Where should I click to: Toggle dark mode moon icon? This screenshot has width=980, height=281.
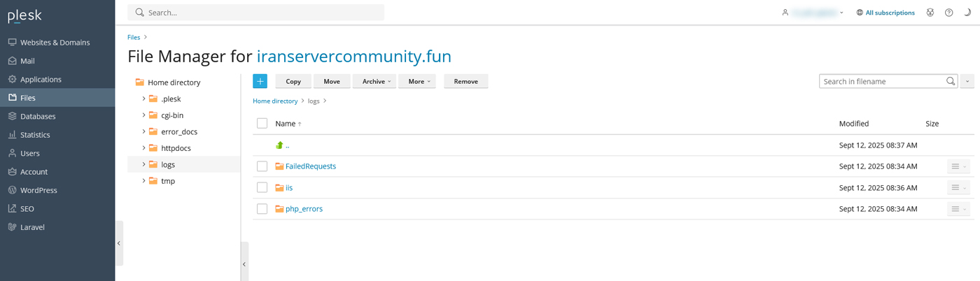(967, 13)
